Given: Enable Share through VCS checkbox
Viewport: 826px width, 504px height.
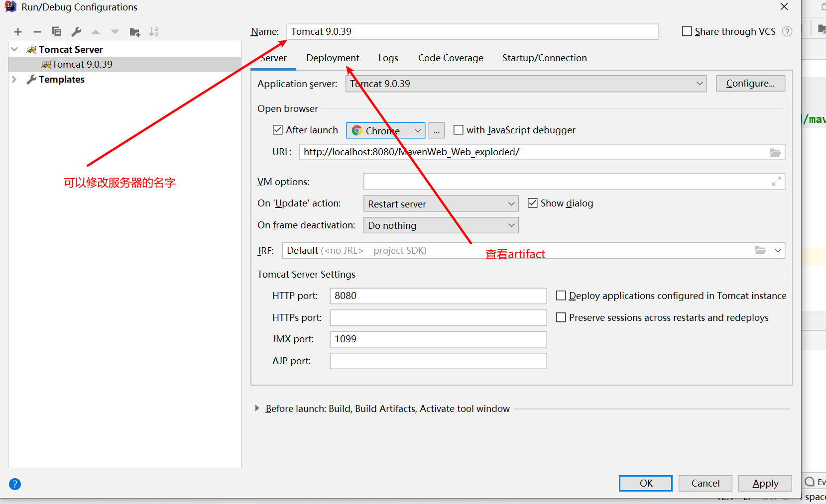Looking at the screenshot, I should tap(687, 31).
